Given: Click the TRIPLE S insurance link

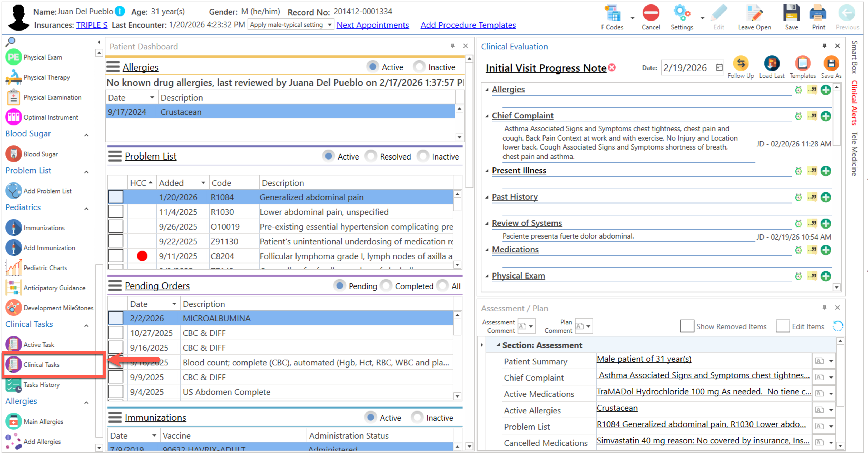Looking at the screenshot, I should 92,25.
